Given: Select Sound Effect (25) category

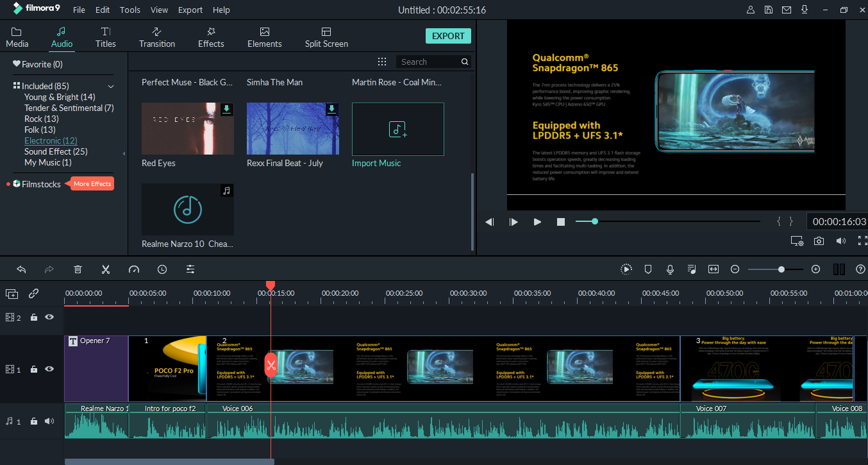Looking at the screenshot, I should (56, 151).
